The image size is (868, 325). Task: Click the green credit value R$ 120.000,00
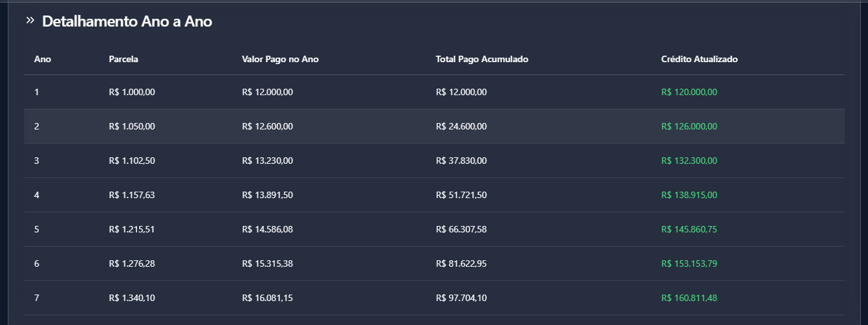click(689, 92)
